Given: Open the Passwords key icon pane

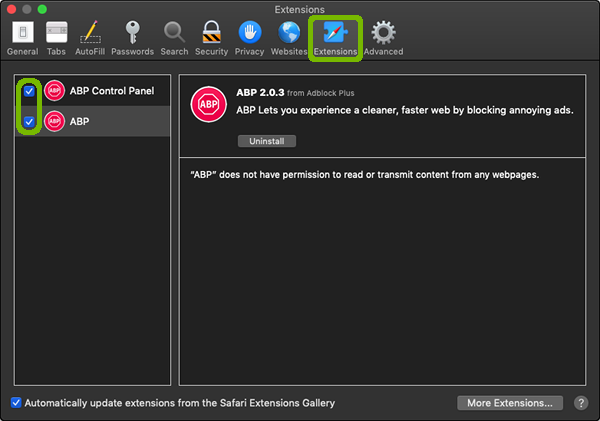Looking at the screenshot, I should pos(132,38).
